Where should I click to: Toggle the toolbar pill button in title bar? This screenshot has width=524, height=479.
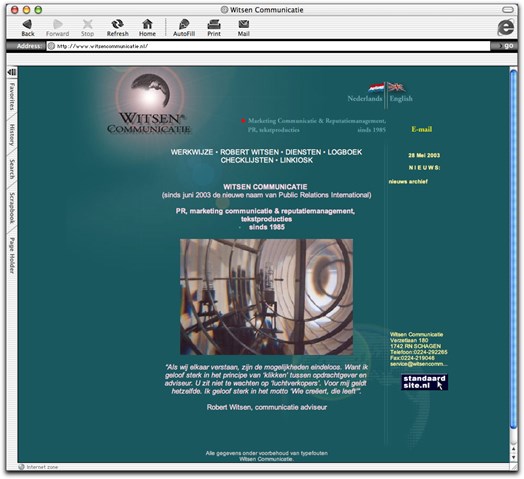[x=508, y=10]
